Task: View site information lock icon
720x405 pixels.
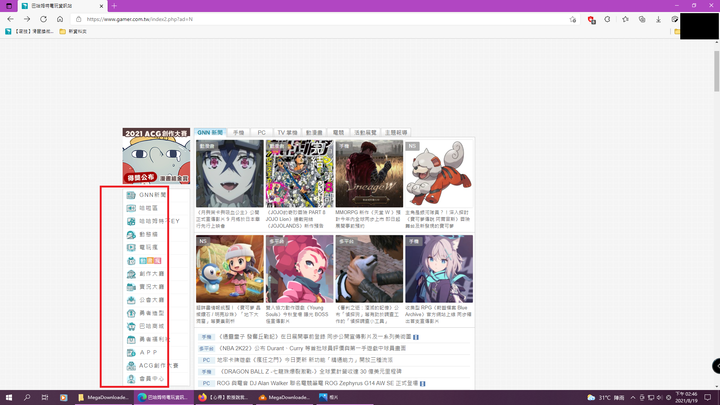Action: click(79, 19)
